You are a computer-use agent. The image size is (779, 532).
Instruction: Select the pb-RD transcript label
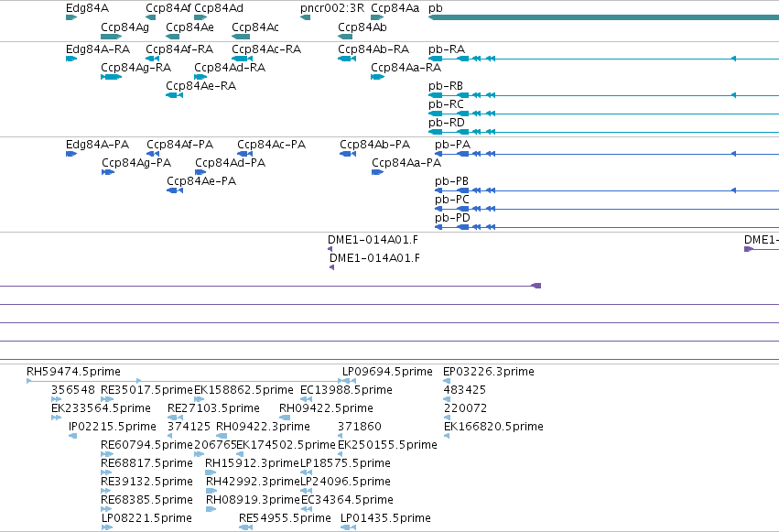[x=447, y=123]
